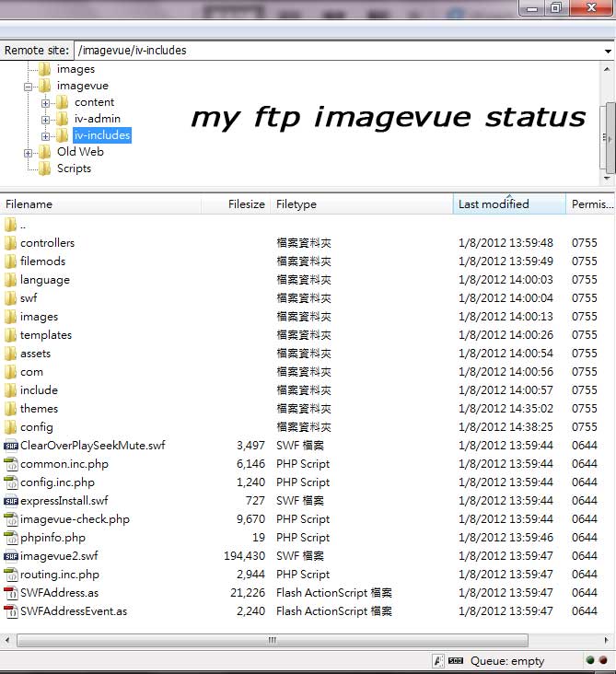The width and height of the screenshot is (616, 674).
Task: Click the phpinfo.php file icon
Action: [11, 538]
